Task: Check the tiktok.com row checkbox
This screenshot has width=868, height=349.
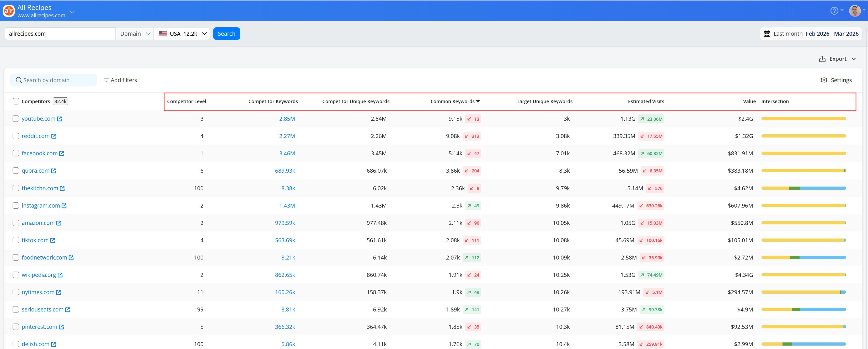Action: click(15, 240)
